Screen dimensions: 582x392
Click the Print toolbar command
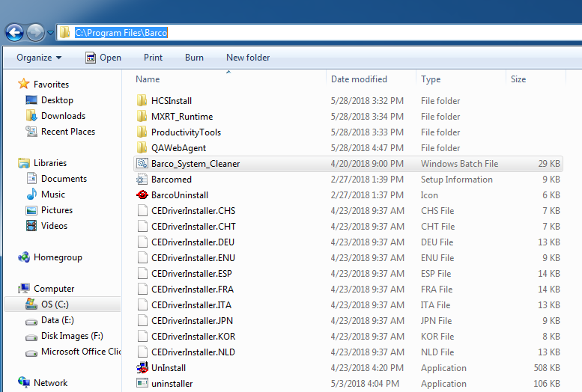(x=153, y=58)
